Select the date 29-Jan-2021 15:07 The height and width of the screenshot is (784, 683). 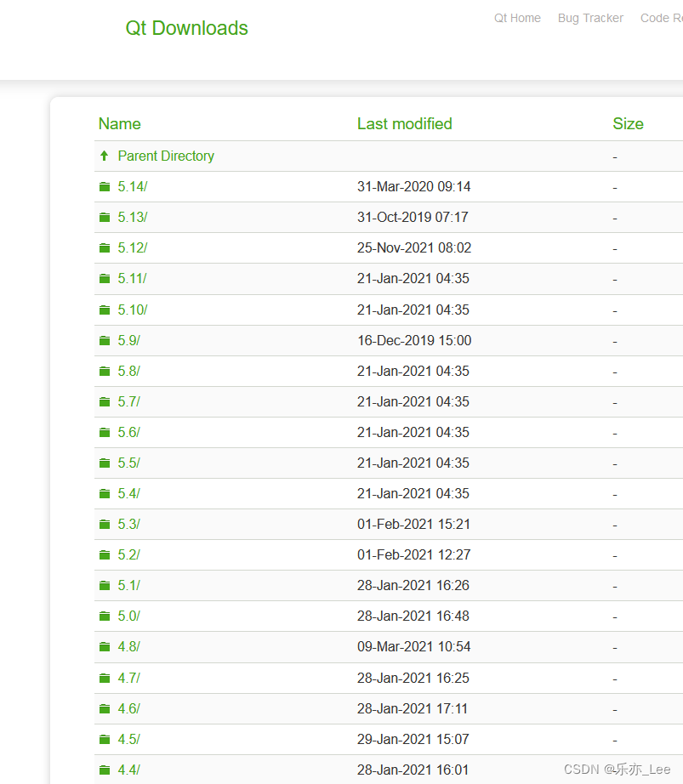pos(413,739)
